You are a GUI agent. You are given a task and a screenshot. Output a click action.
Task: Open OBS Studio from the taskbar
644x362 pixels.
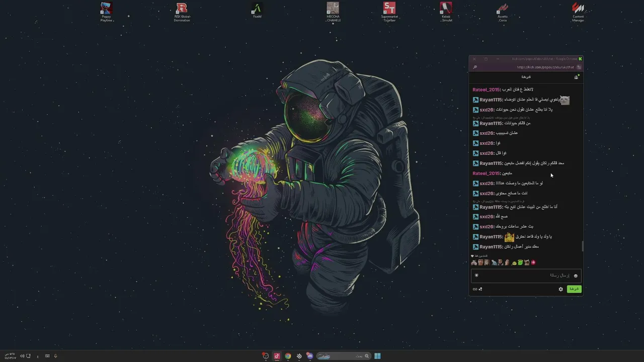(x=266, y=356)
